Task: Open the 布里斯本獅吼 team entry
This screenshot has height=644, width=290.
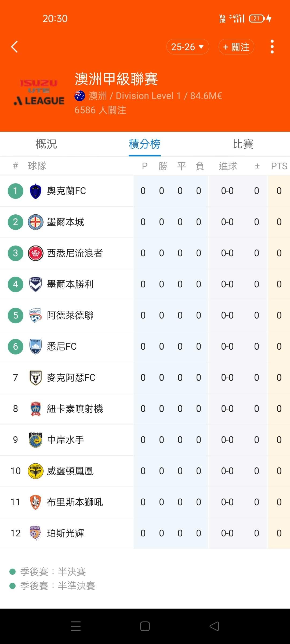Action: point(75,502)
